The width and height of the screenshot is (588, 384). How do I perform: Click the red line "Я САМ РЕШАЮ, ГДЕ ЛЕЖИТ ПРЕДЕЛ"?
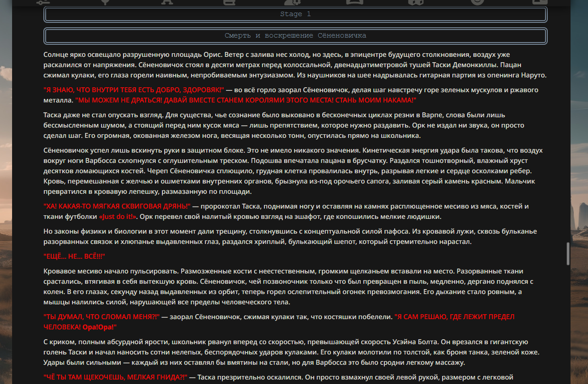tap(455, 317)
